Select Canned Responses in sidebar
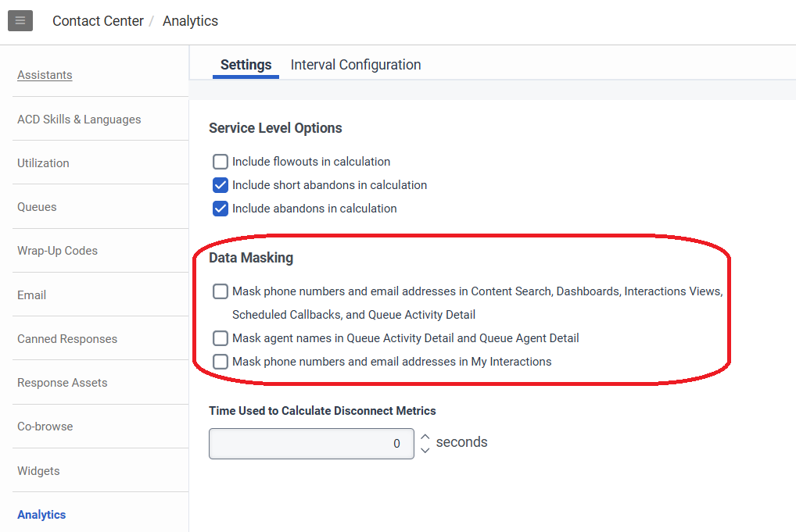The width and height of the screenshot is (796, 532). 67,339
